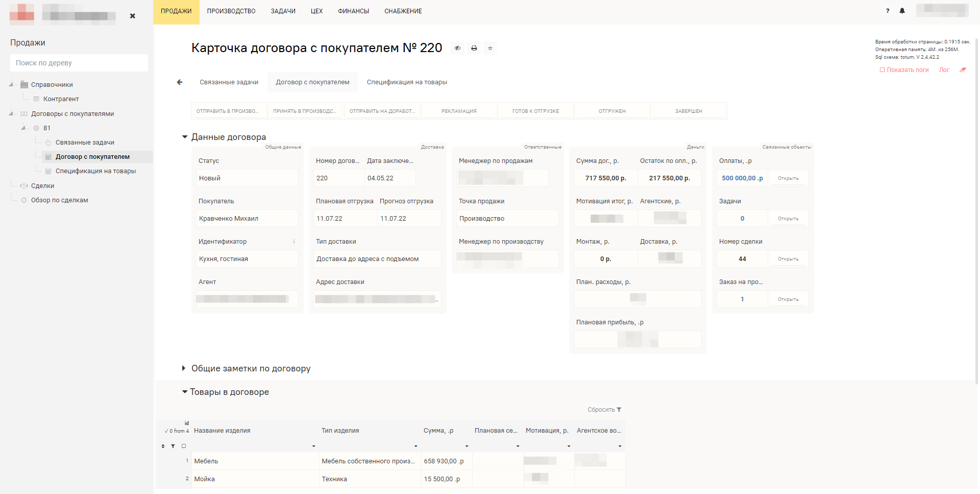Click the hidden-fields eye icon near title
This screenshot has width=980, height=494.
coord(457,48)
